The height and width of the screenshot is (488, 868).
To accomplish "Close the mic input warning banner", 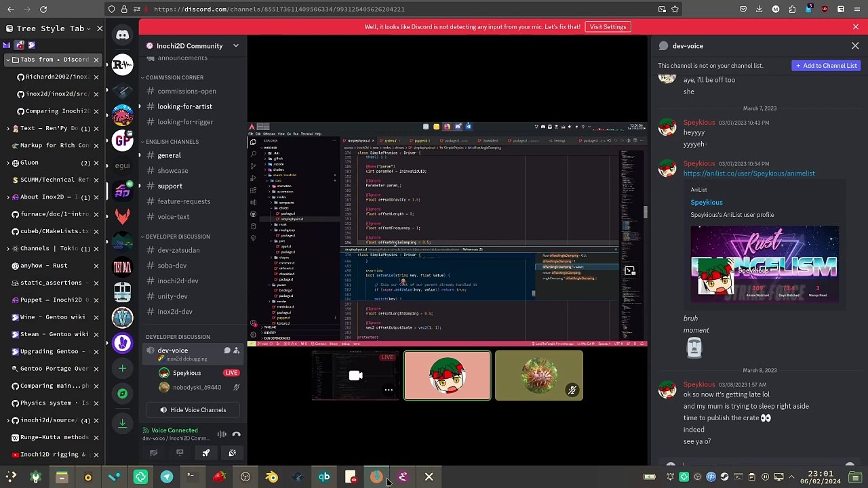I will [856, 27].
